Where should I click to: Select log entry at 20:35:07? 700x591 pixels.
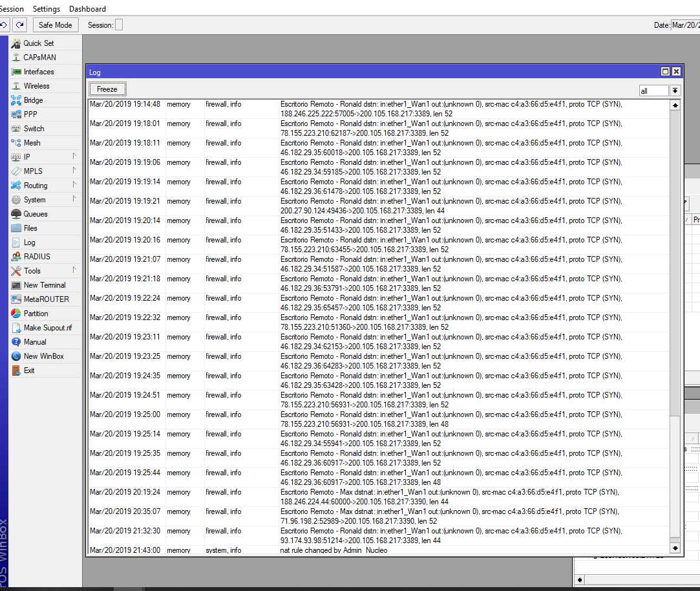point(379,516)
